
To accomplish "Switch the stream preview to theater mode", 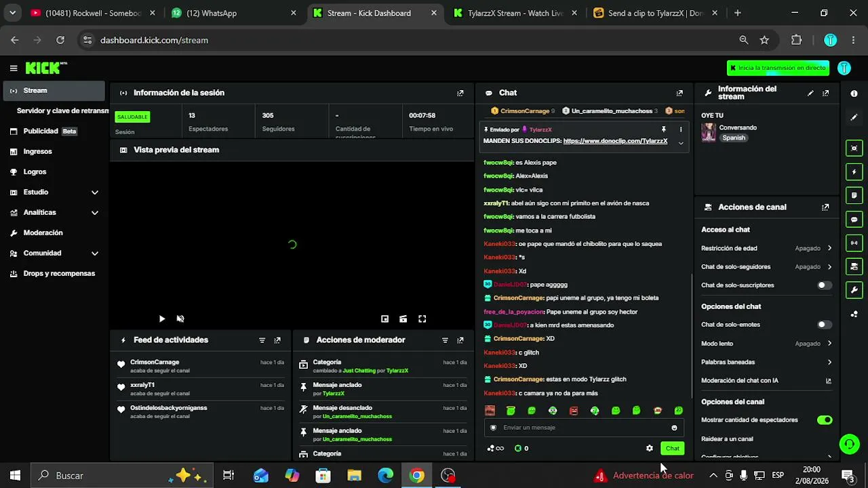I will (403, 319).
